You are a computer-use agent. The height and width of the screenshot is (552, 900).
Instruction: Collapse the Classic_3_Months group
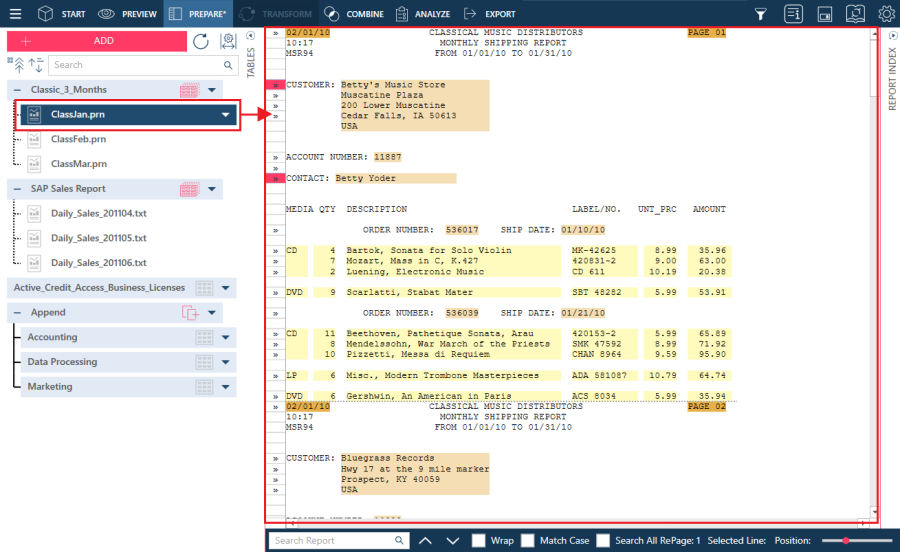17,90
